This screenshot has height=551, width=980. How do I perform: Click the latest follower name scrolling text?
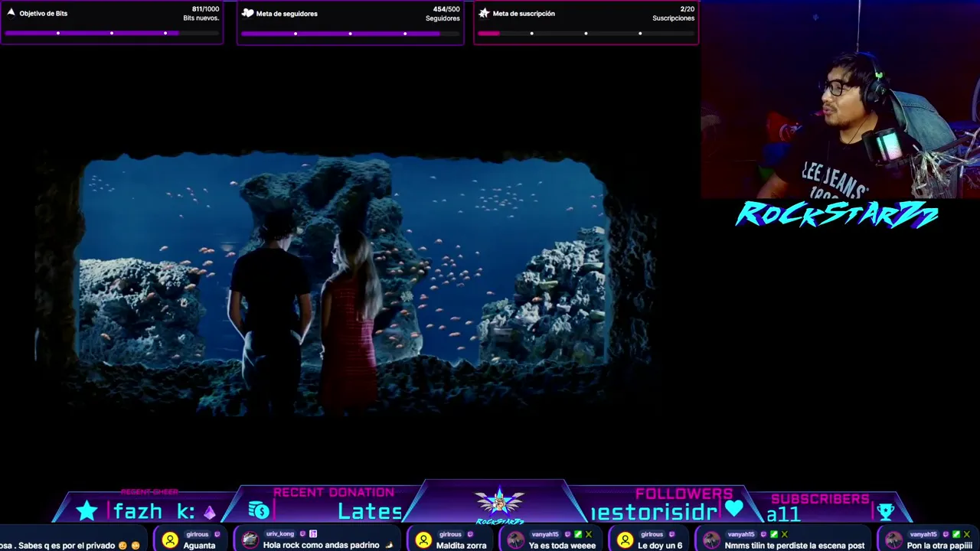[654, 512]
